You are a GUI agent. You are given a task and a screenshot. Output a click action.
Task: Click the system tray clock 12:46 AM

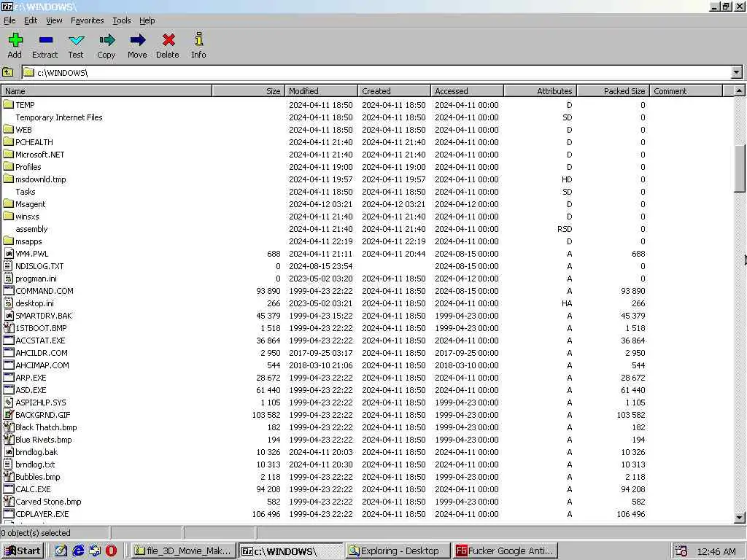click(x=716, y=551)
